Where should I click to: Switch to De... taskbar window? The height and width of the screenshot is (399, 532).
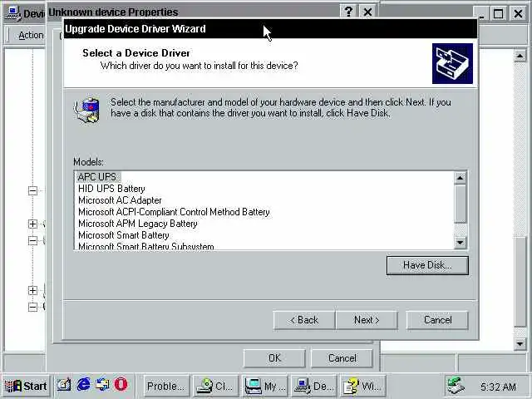click(x=314, y=386)
